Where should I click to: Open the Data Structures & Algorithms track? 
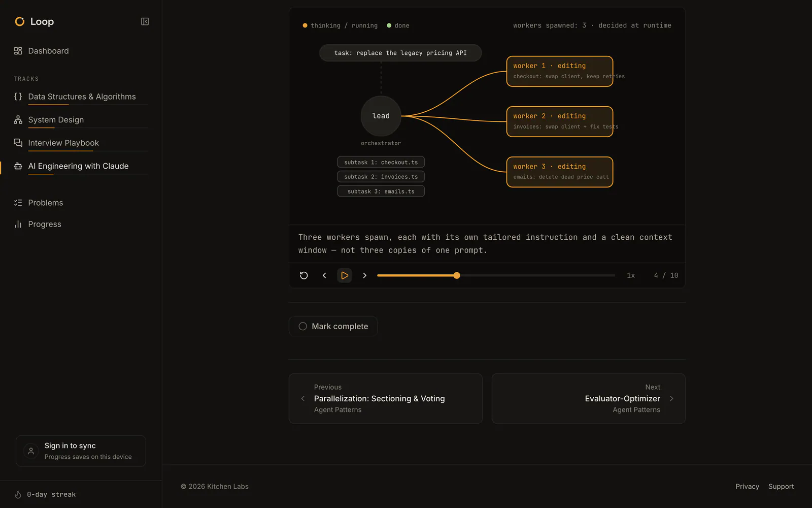81,97
